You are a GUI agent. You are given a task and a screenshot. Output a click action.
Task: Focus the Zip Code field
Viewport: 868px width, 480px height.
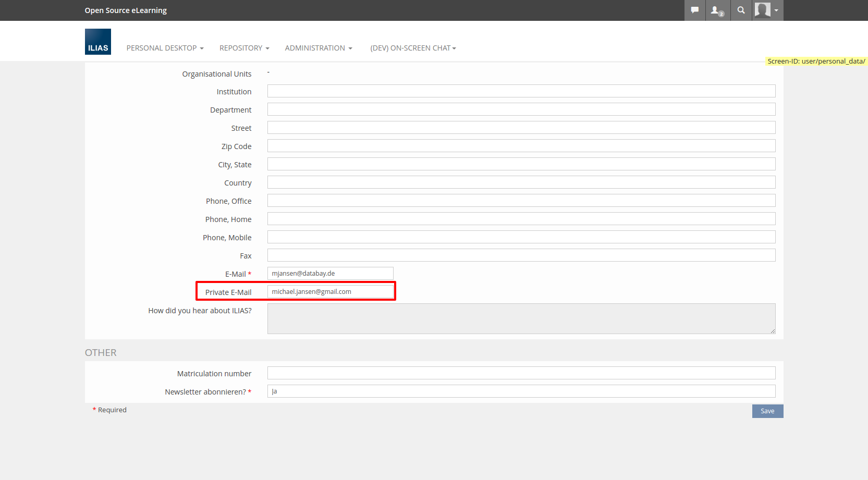(x=521, y=146)
